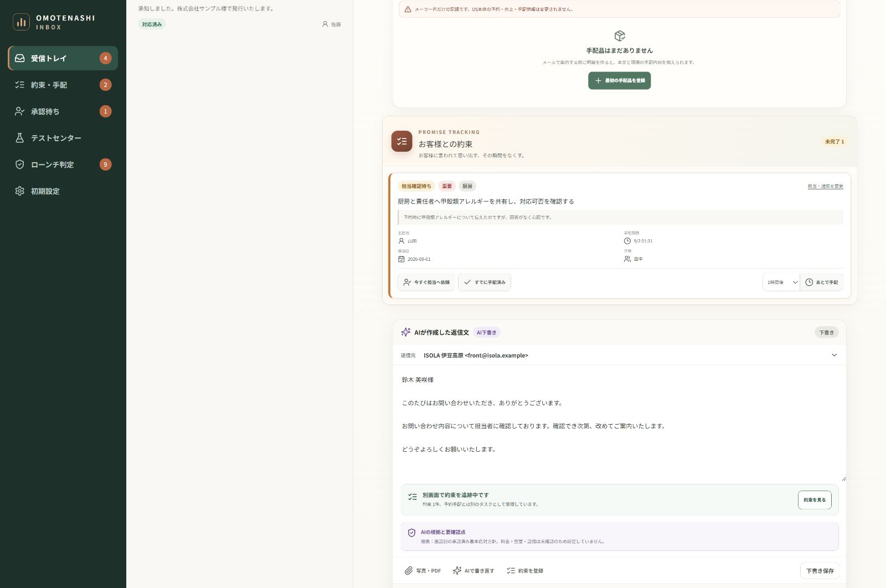The image size is (886, 588).
Task: Click the 下書き status badge
Action: point(827,333)
